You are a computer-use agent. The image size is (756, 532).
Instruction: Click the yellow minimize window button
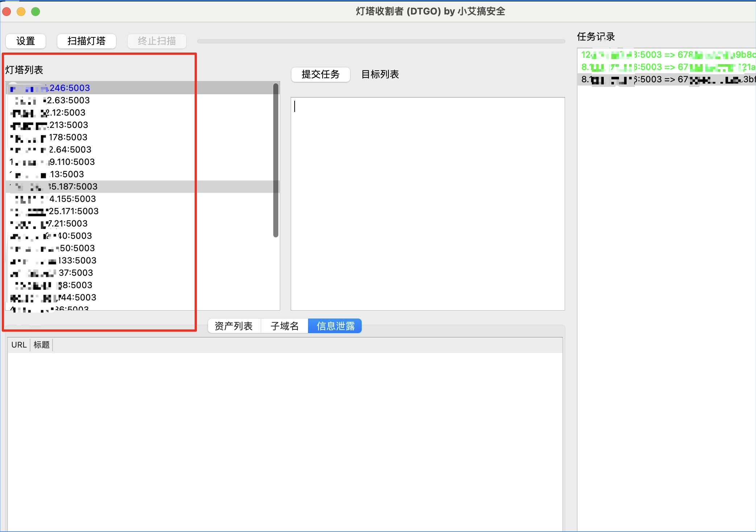[x=21, y=12]
